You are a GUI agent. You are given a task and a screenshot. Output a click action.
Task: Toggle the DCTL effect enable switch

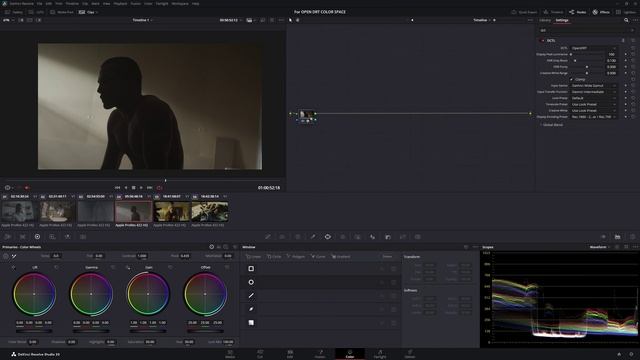[543, 41]
